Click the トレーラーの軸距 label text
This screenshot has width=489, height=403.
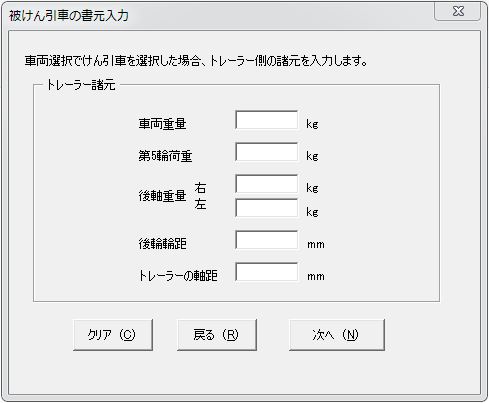pyautogui.click(x=178, y=276)
